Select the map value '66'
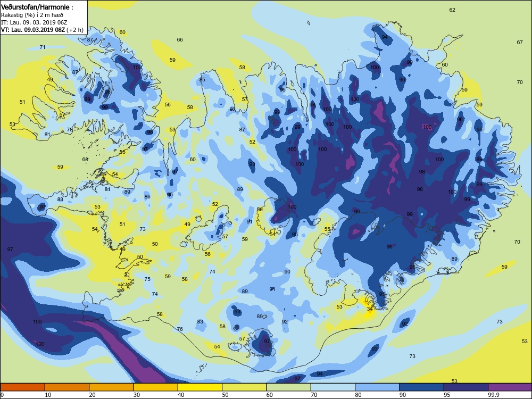The width and height of the screenshot is (532, 399). (180, 40)
